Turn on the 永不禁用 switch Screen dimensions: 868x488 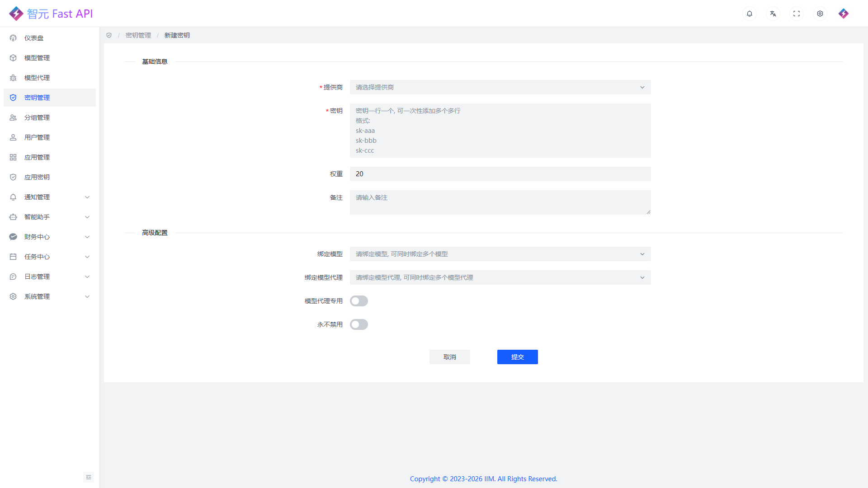coord(359,324)
